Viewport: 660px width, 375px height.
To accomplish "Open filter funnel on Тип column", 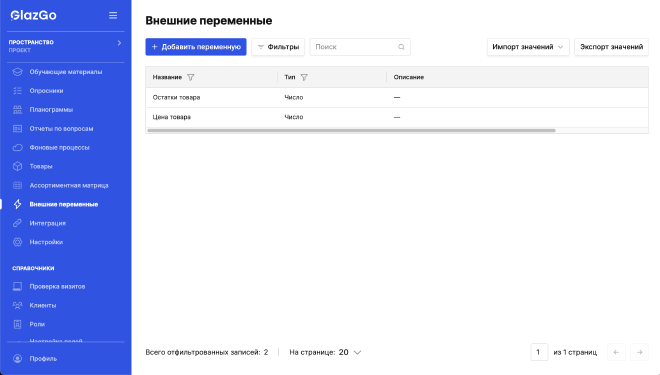I will point(304,77).
